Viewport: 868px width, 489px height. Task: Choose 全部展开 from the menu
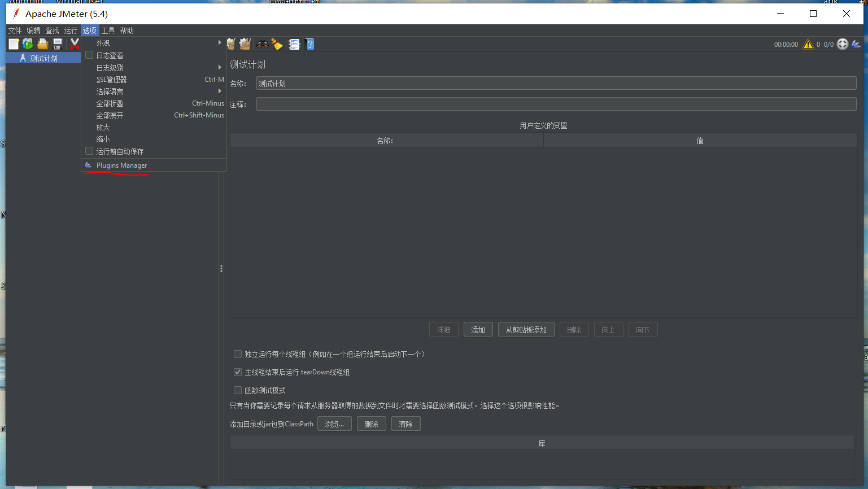[x=154, y=115]
